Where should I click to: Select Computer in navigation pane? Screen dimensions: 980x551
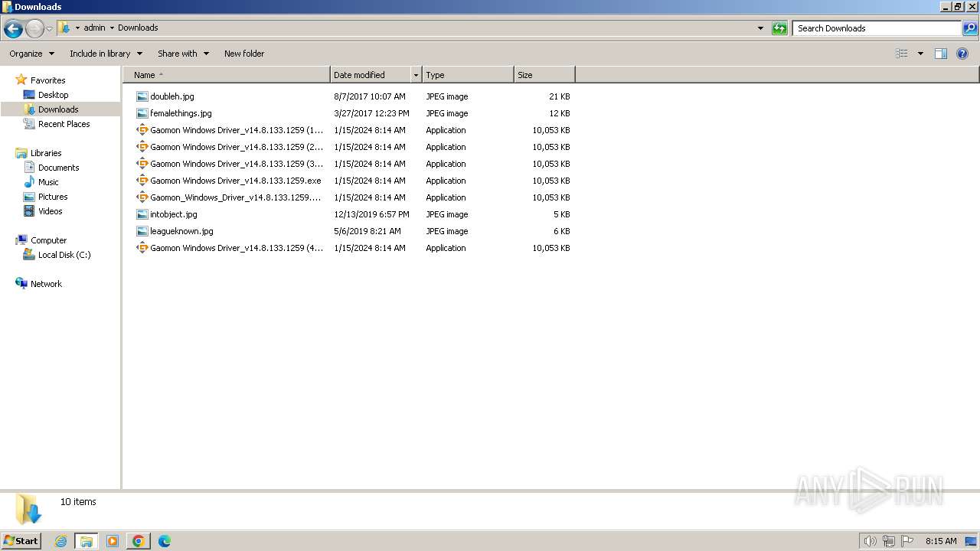pyautogui.click(x=48, y=240)
